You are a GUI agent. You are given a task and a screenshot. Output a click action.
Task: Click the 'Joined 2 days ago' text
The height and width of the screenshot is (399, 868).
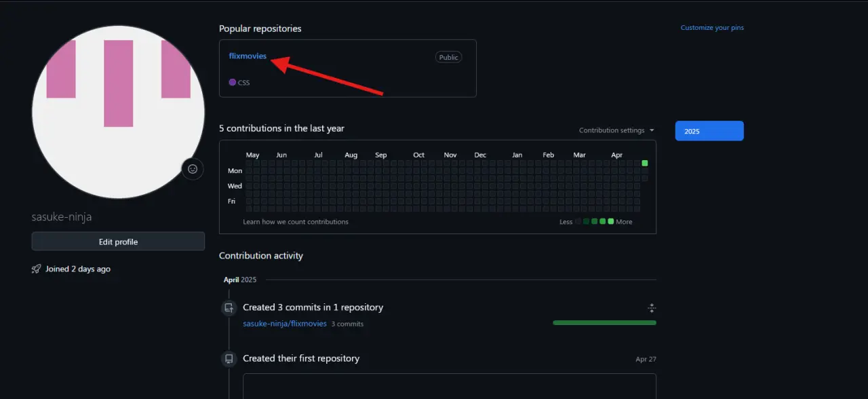point(78,269)
